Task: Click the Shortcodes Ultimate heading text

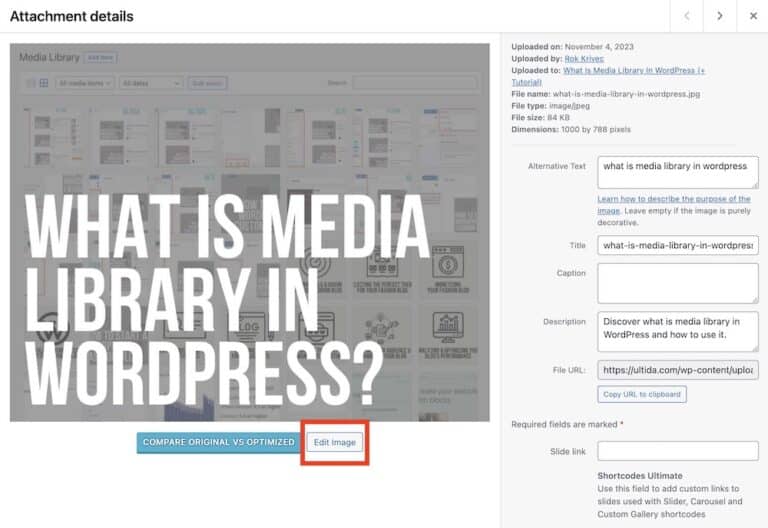Action: [x=640, y=476]
